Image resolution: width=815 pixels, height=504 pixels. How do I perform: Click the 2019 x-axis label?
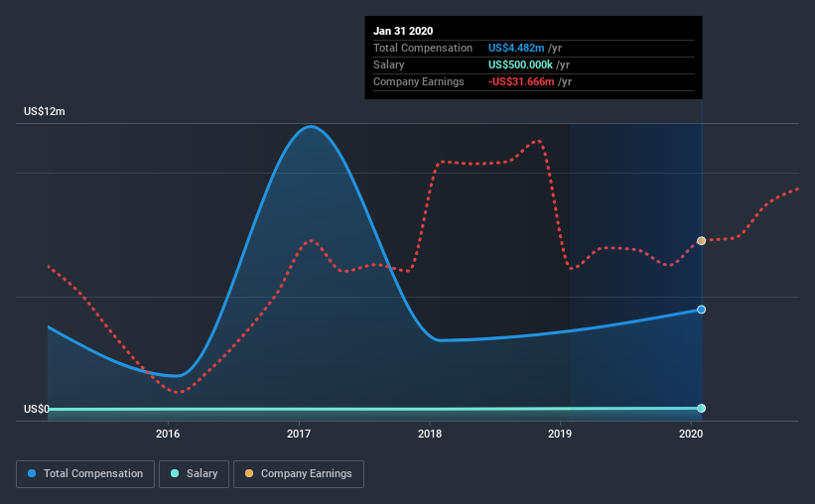coord(560,434)
